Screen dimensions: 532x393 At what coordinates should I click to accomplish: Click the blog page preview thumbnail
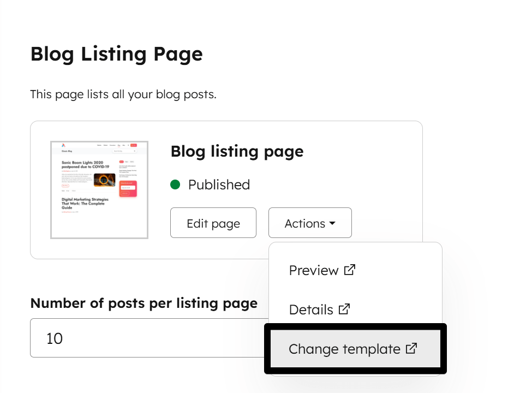click(x=99, y=190)
